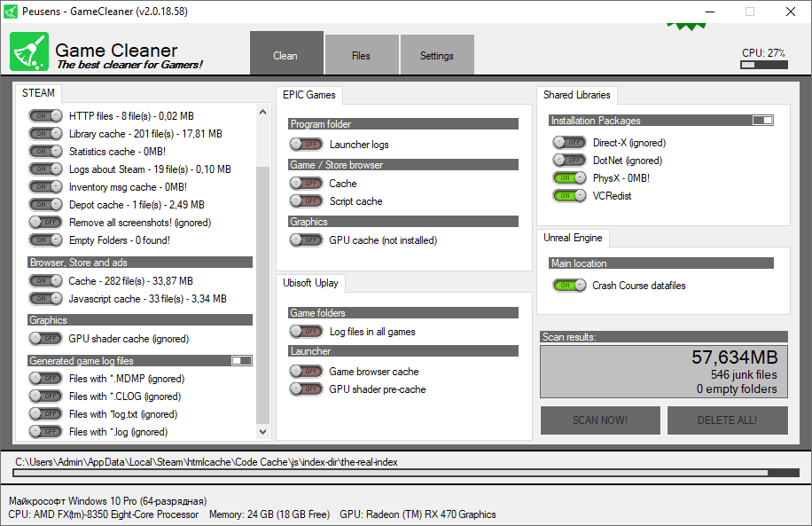The height and width of the screenshot is (526, 812).
Task: Click the CPU usage meter bar
Action: (764, 65)
